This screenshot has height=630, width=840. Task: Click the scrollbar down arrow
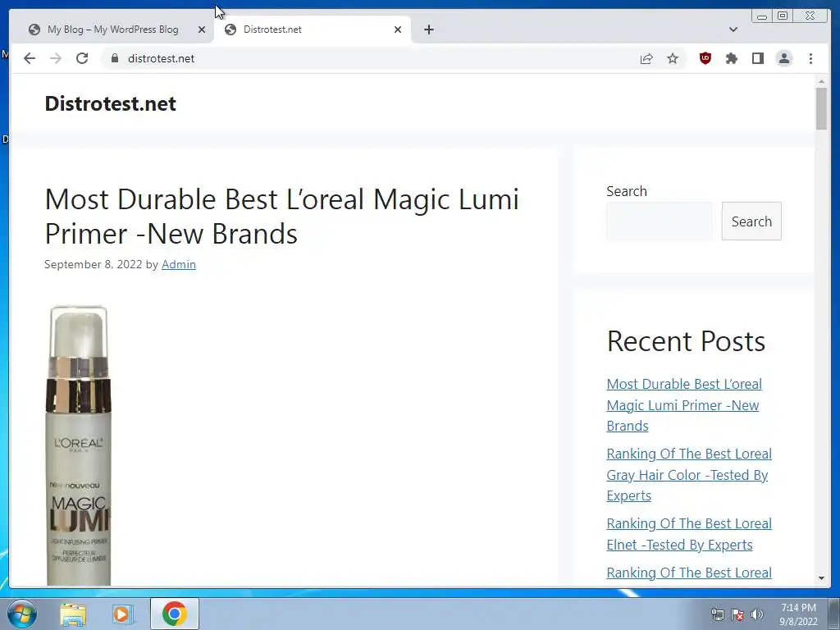(821, 578)
